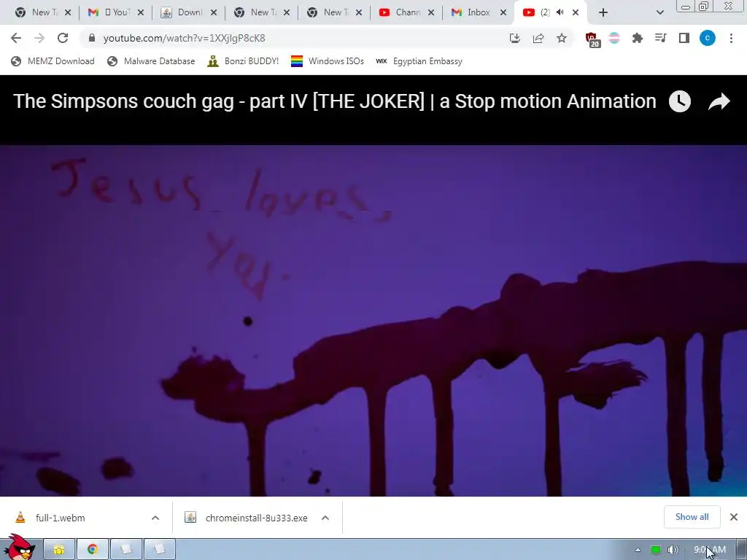Screen dimensions: 747x560
Task: Open the MEMZ Download bookmark
Action: [x=53, y=61]
